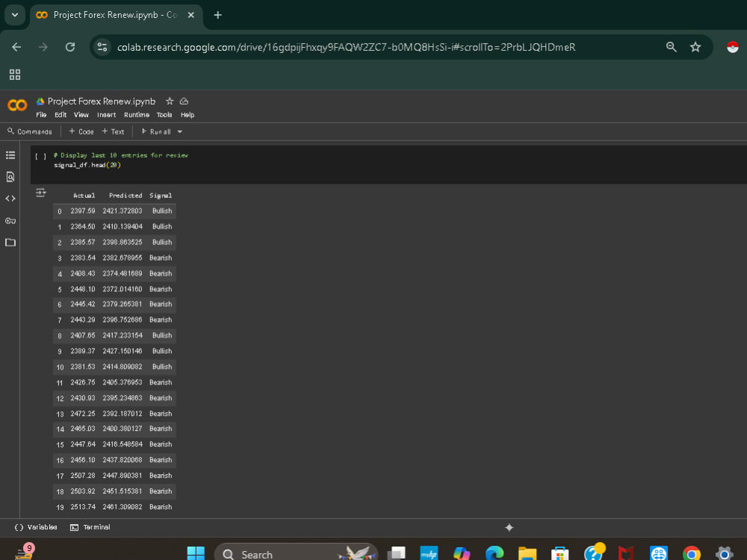Reload the Colab page
747x560 pixels.
[70, 47]
